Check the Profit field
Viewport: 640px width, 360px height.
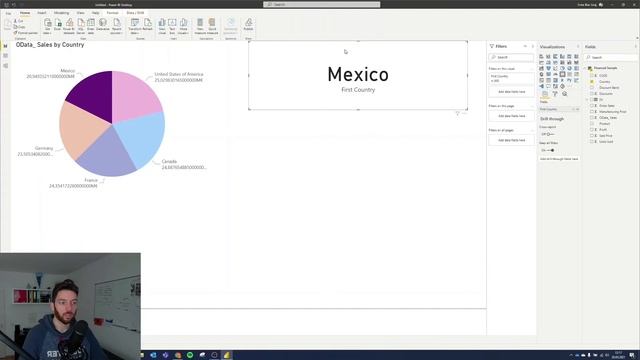[x=592, y=129]
